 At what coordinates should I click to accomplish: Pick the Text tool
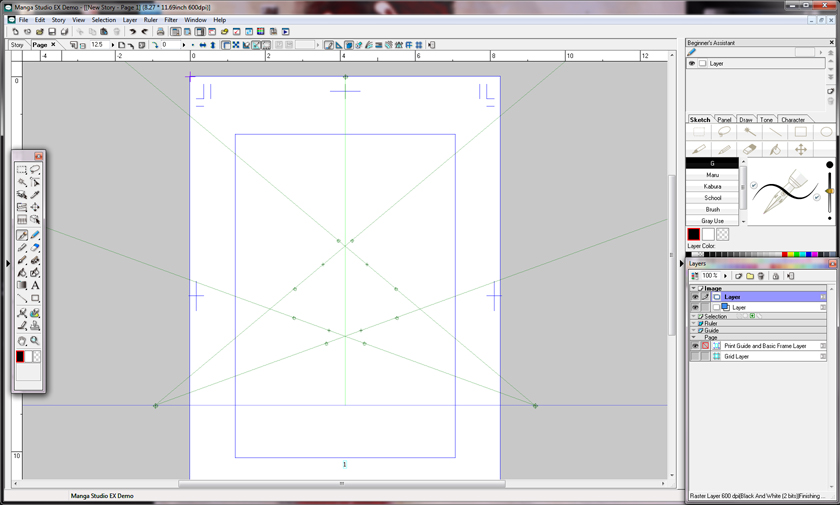[35, 286]
